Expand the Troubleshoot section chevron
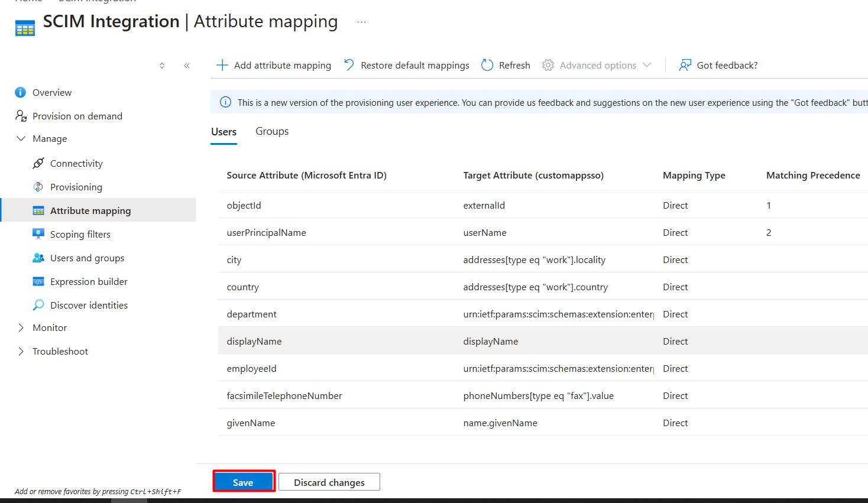The image size is (868, 503). tap(21, 351)
